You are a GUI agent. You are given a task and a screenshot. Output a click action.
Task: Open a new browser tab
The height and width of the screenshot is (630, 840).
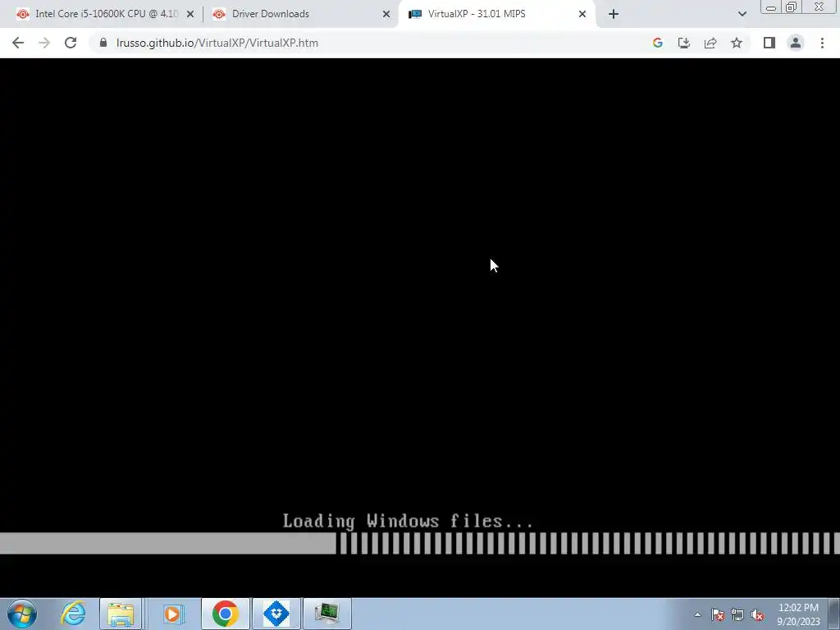(614, 15)
